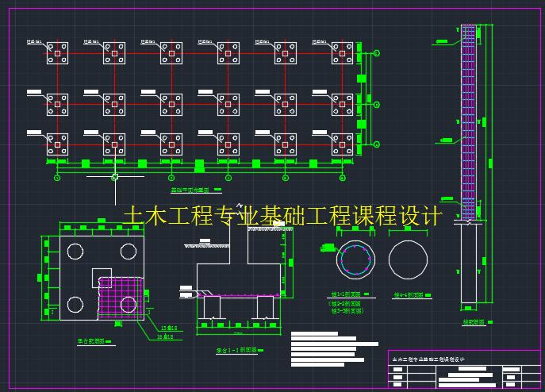Select the blue rebar cage in pile elevation

pos(468,119)
